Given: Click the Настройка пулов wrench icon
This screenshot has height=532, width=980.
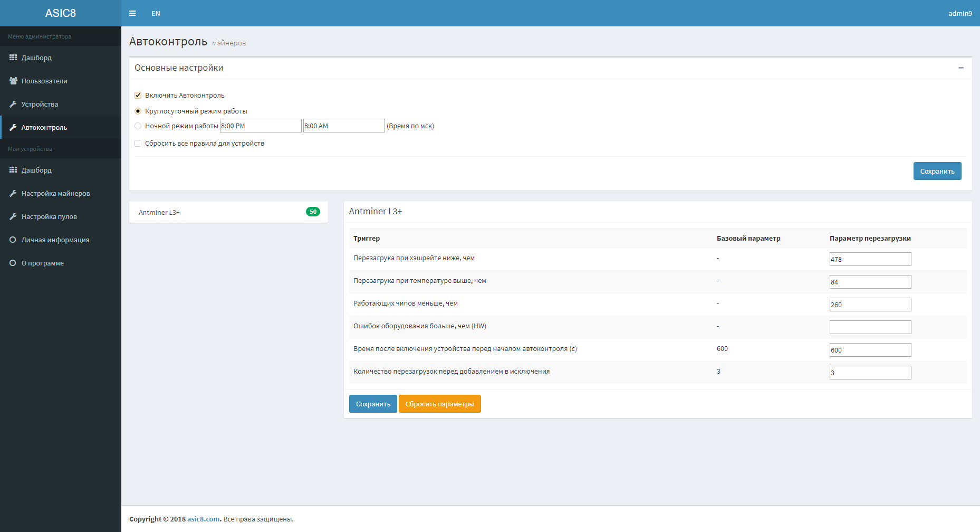Looking at the screenshot, I should coord(13,216).
